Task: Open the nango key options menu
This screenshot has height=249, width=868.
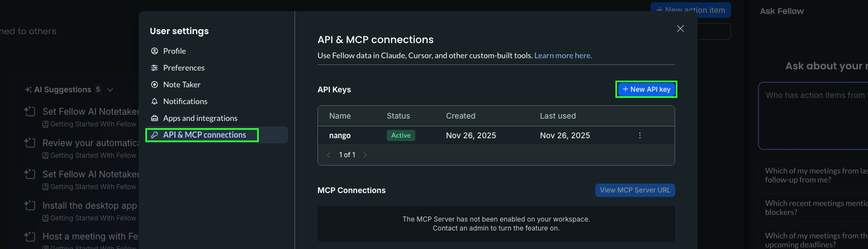Action: [640, 135]
